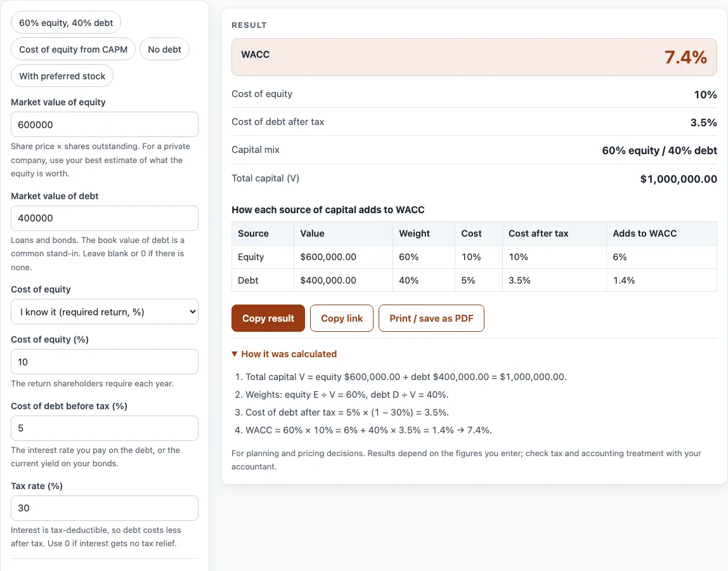Image resolution: width=728 pixels, height=571 pixels.
Task: Click the 7.4% WACC value
Action: click(686, 57)
